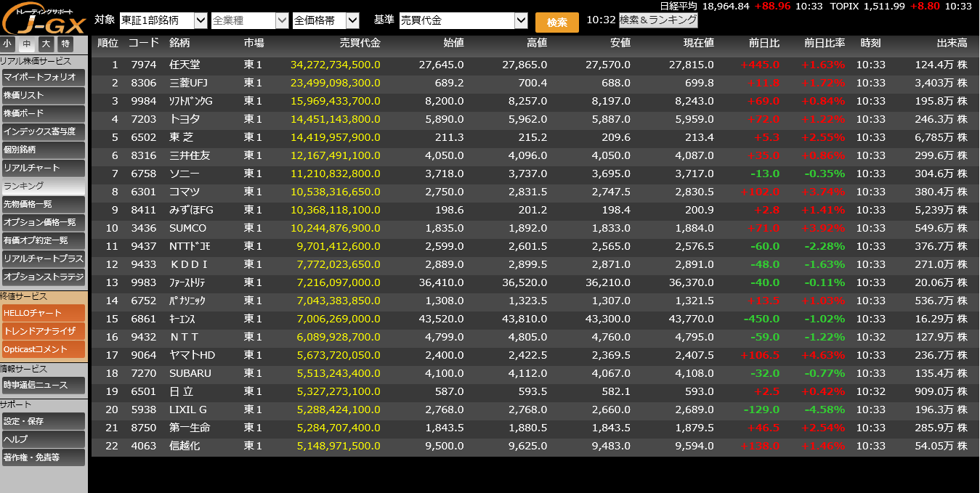Click the 現在値 column header
Screen dimensions: 980x493
pyautogui.click(x=698, y=44)
